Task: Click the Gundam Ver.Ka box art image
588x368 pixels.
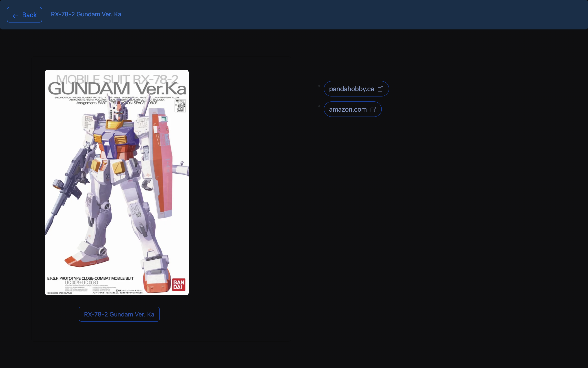Action: [117, 183]
